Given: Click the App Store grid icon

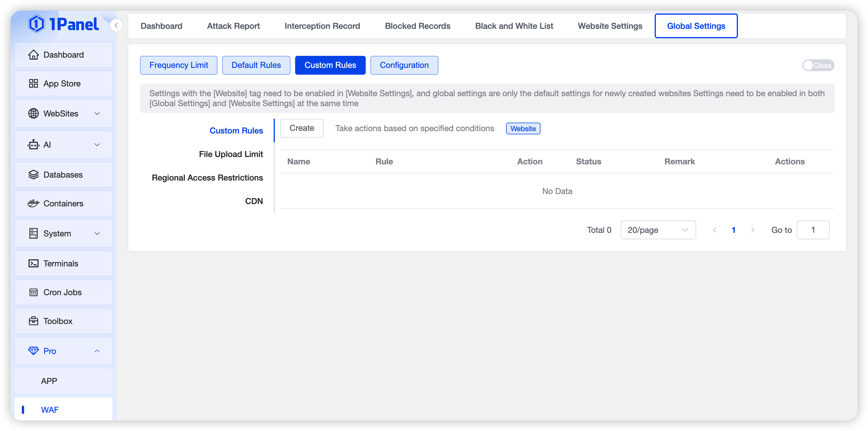Looking at the screenshot, I should coord(33,83).
